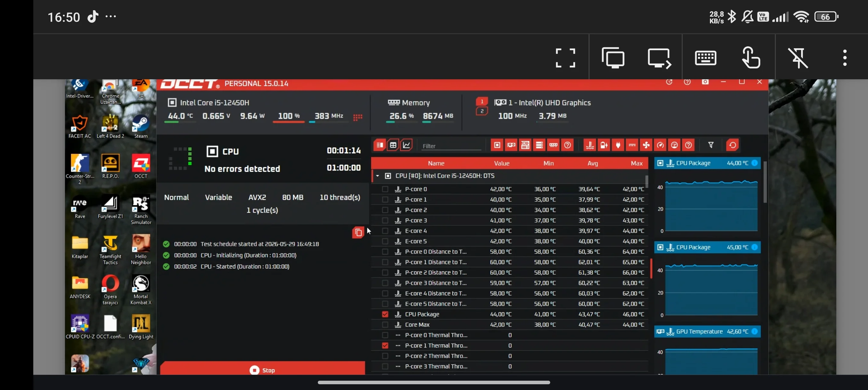The height and width of the screenshot is (390, 868).
Task: Copy the test log to clipboard
Action: click(x=358, y=232)
